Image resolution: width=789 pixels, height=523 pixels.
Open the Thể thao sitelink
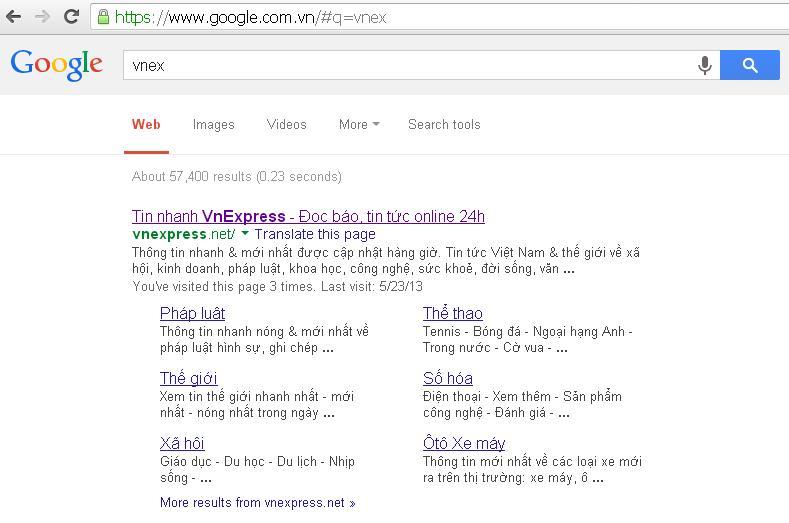pos(452,314)
